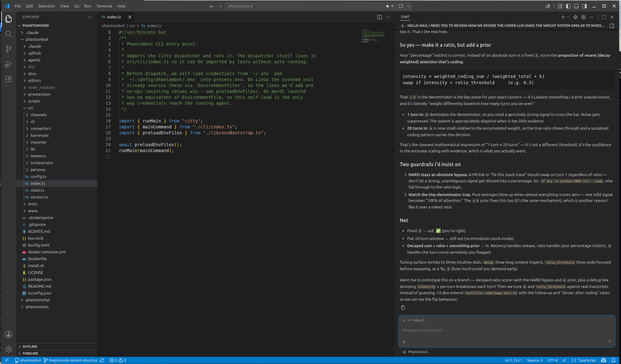The height and width of the screenshot is (364, 621).
Task: Open Customize Layout icon in title bar
Action: 560,6
